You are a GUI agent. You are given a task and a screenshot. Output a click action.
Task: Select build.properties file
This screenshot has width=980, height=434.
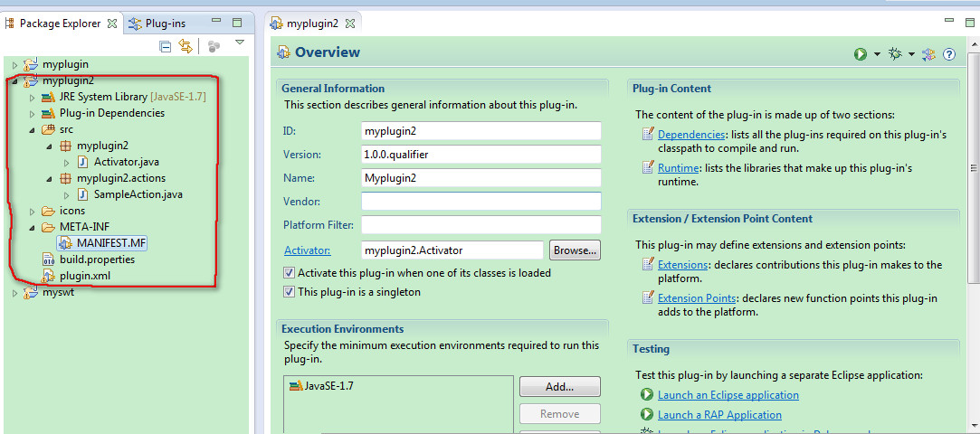coord(97,259)
